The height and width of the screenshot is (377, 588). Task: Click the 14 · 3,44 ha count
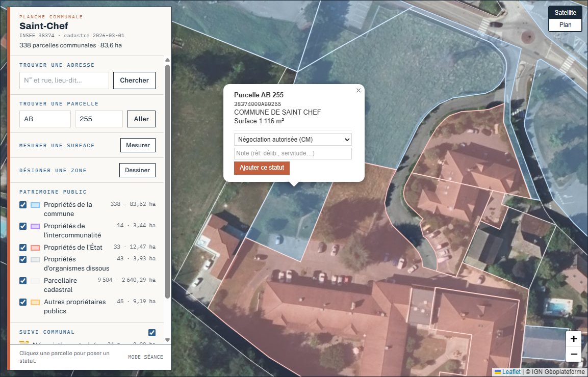click(136, 226)
